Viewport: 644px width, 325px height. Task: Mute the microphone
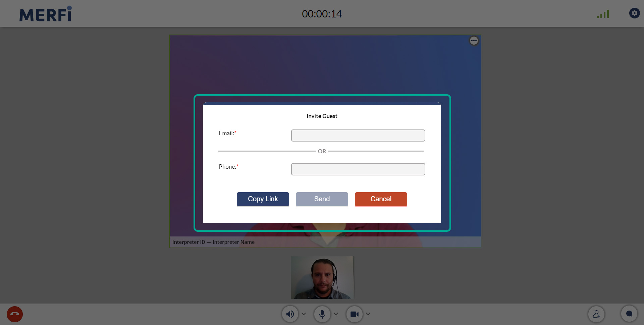click(322, 314)
